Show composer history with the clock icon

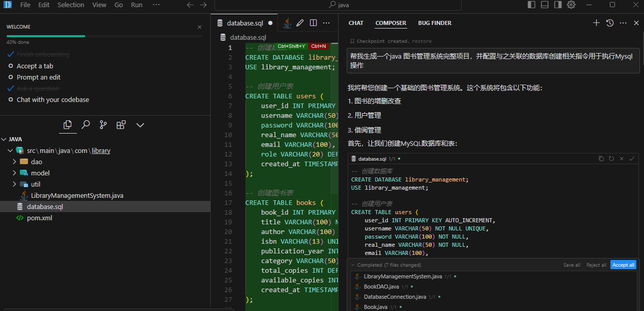[x=610, y=23]
